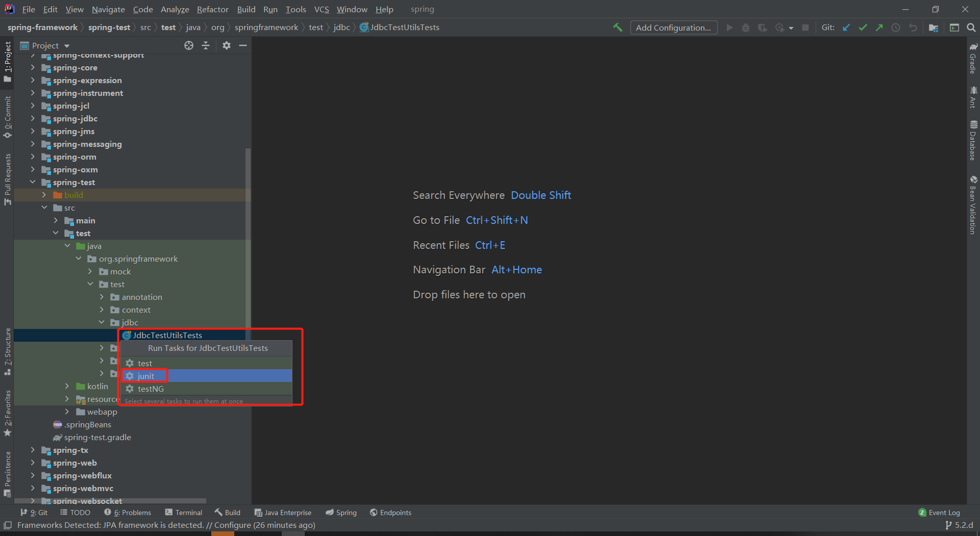Viewport: 980px width, 536px height.
Task: Open the Gradle tool window
Action: point(973,58)
